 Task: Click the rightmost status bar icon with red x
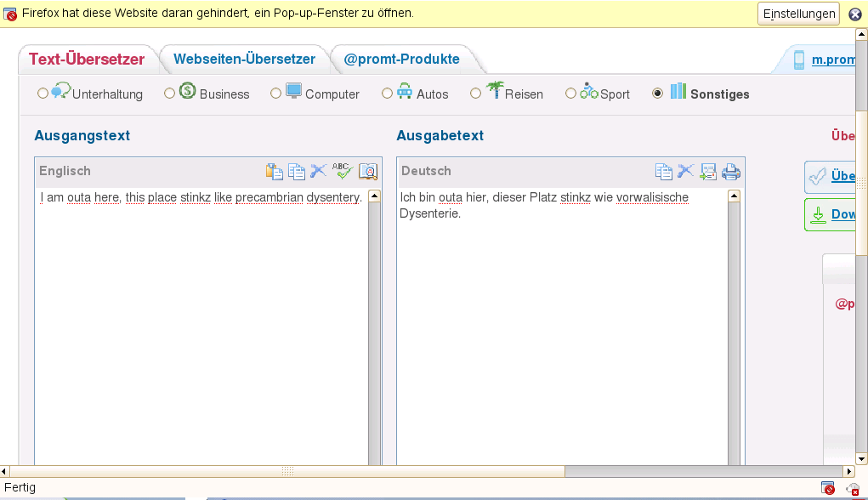[x=853, y=488]
